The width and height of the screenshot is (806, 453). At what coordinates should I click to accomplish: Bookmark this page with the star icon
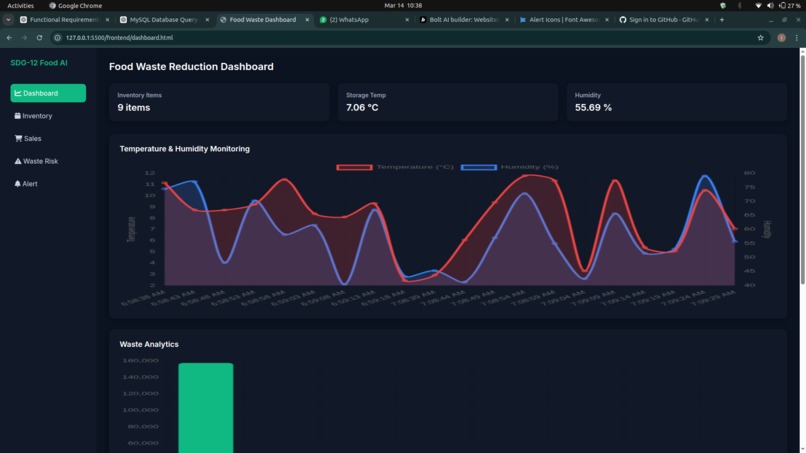(x=760, y=38)
